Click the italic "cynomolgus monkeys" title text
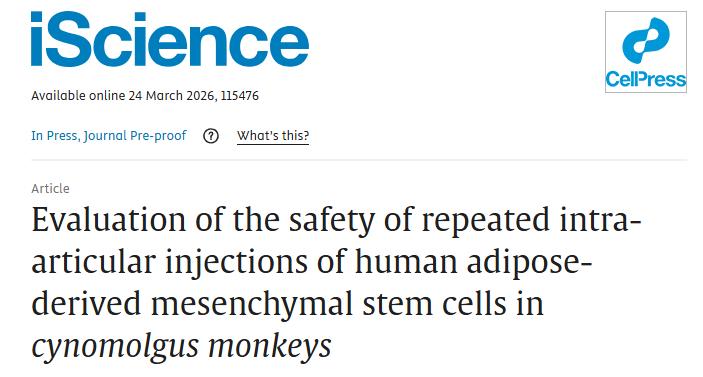The image size is (703, 377). click(x=182, y=347)
